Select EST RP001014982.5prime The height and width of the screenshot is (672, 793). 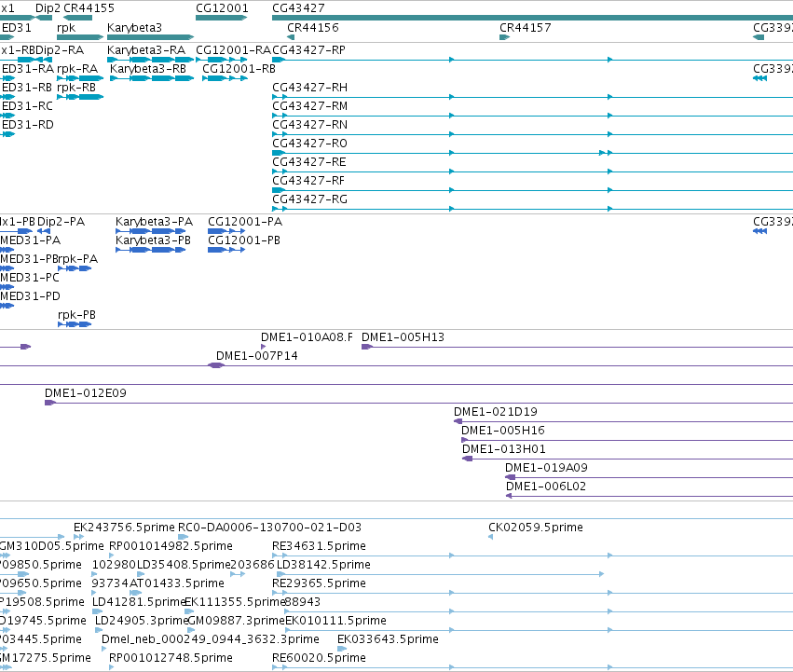pyautogui.click(x=112, y=555)
